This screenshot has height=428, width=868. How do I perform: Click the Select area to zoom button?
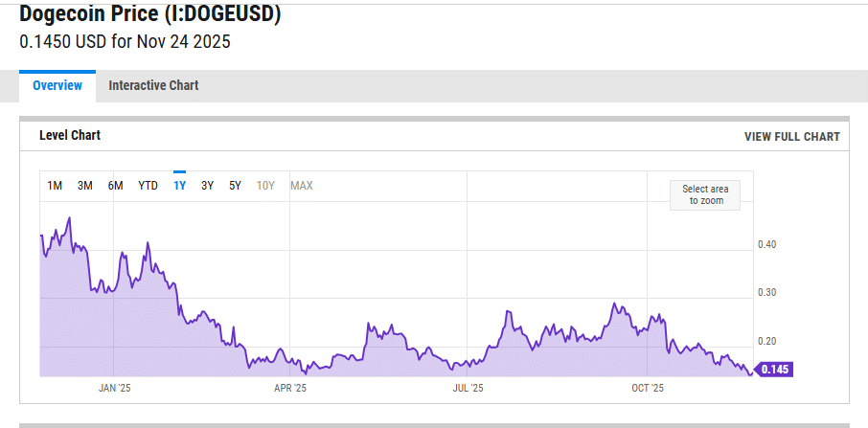pos(705,195)
